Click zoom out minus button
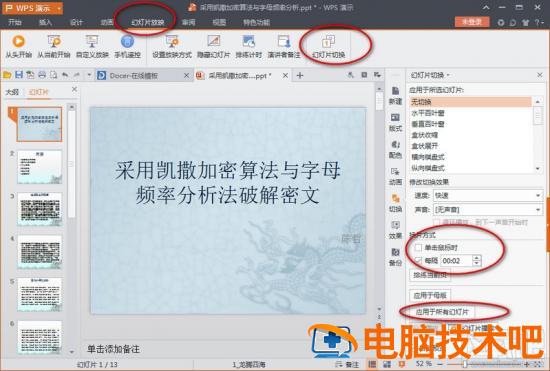Viewport: 550px width, 371px height. click(440, 364)
